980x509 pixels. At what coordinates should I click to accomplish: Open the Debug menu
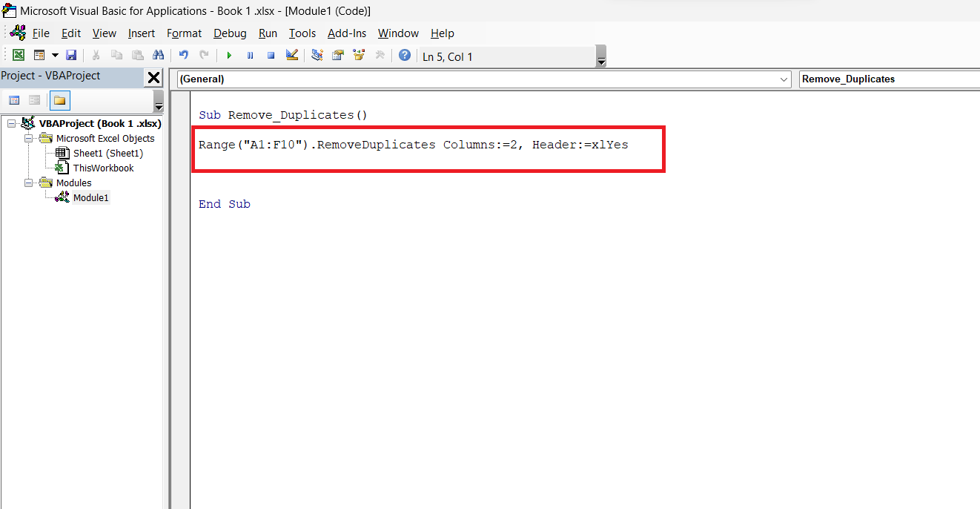230,33
